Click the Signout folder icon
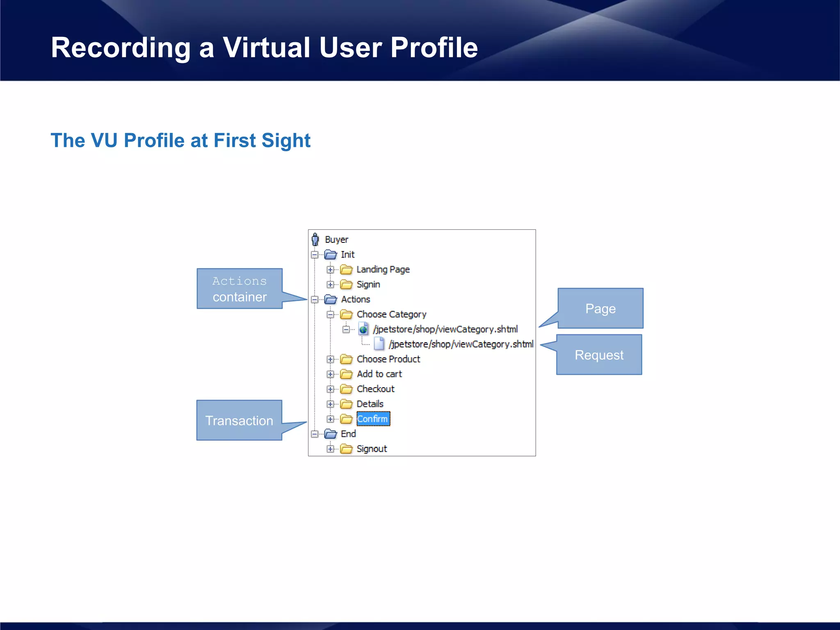 tap(347, 449)
